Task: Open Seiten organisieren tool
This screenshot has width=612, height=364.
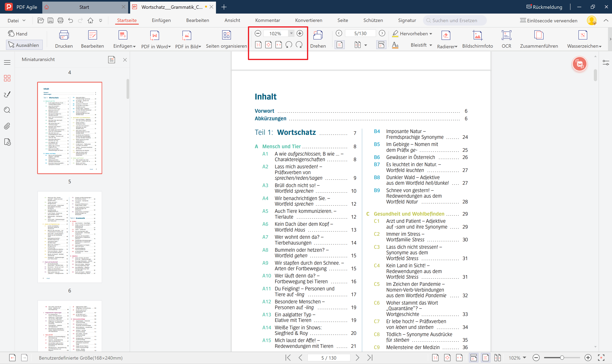Action: pyautogui.click(x=226, y=39)
